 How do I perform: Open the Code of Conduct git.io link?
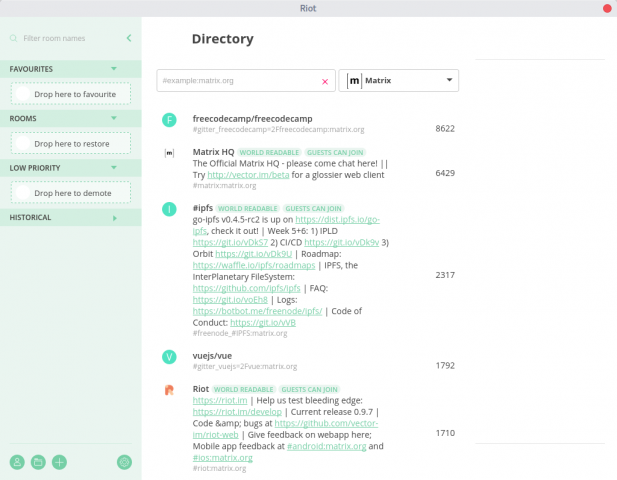click(263, 323)
